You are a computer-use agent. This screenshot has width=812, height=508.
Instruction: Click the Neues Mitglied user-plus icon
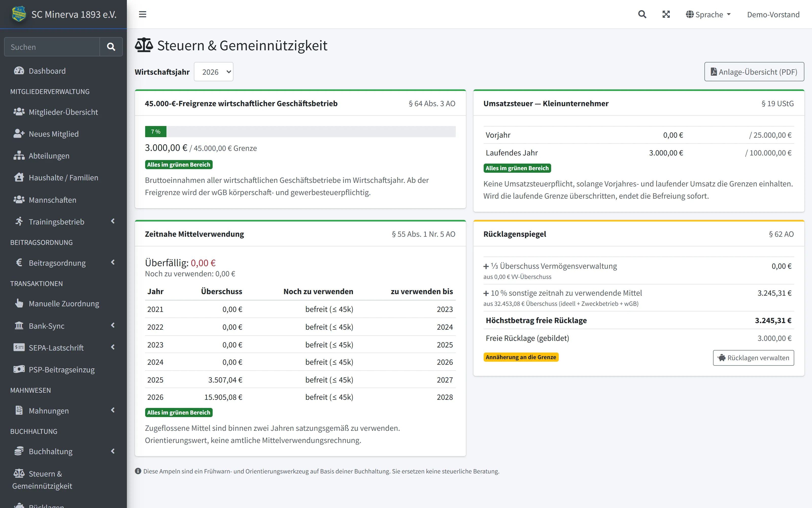tap(19, 134)
